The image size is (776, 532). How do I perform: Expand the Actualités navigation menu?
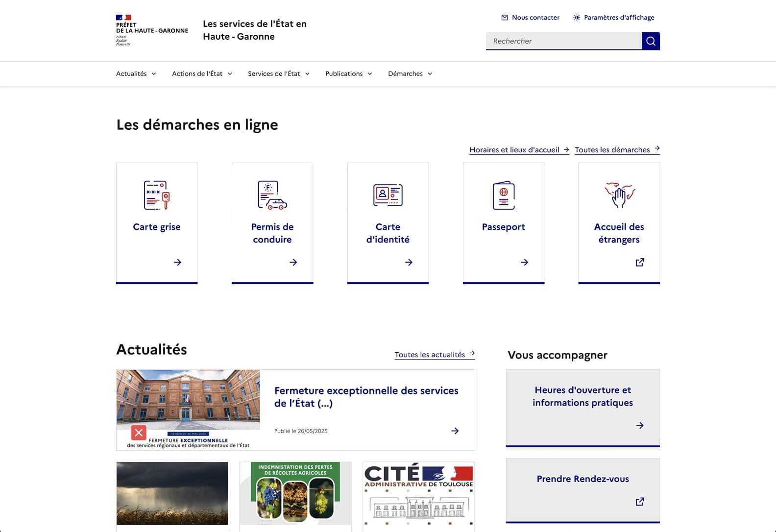point(136,74)
